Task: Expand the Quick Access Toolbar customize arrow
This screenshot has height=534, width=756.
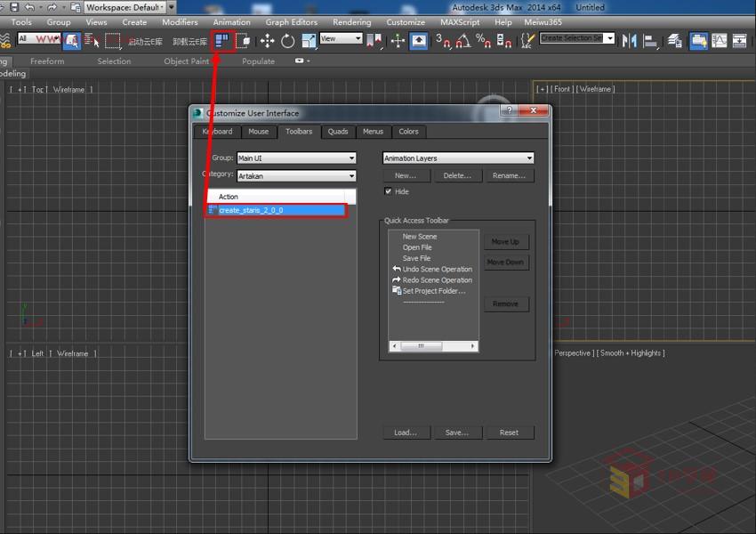Action: (171, 7)
